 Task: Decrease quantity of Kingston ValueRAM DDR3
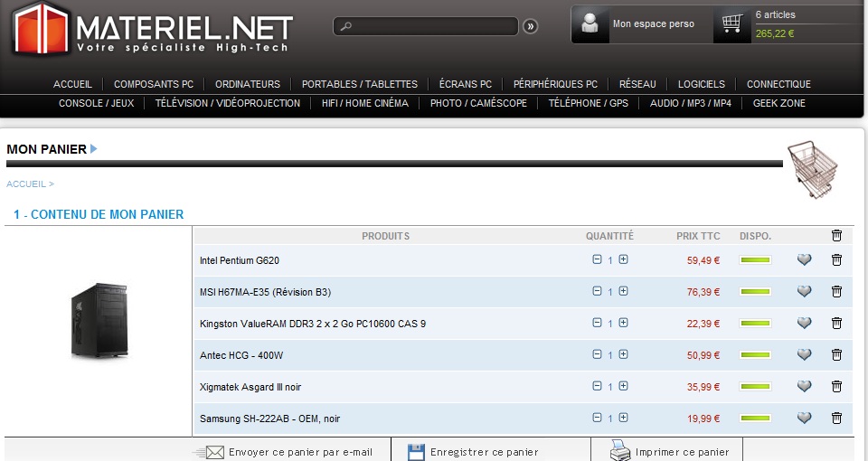597,323
